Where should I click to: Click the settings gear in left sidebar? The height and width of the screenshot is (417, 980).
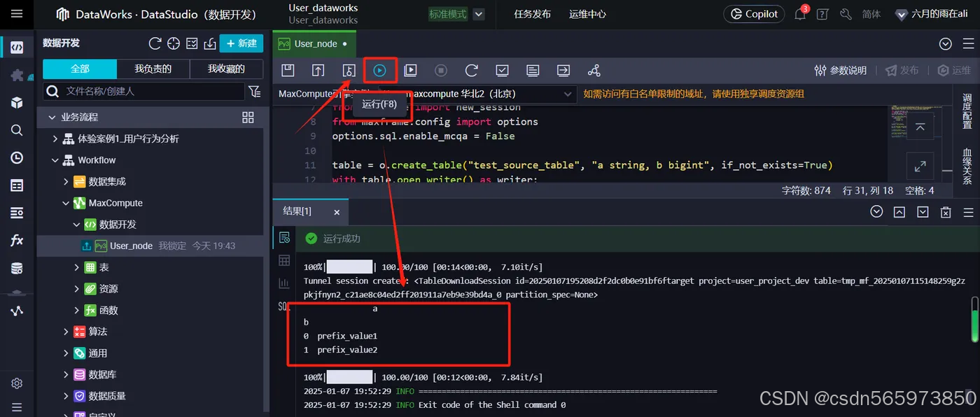17,383
